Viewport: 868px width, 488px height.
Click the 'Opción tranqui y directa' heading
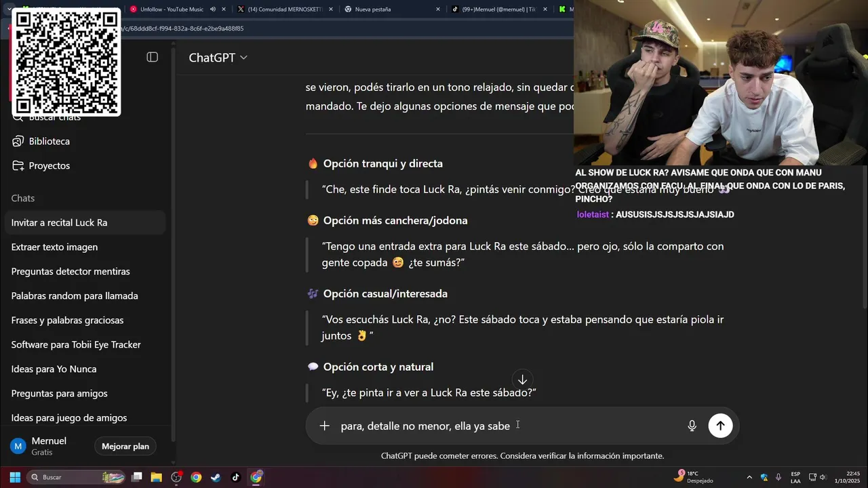pos(382,163)
